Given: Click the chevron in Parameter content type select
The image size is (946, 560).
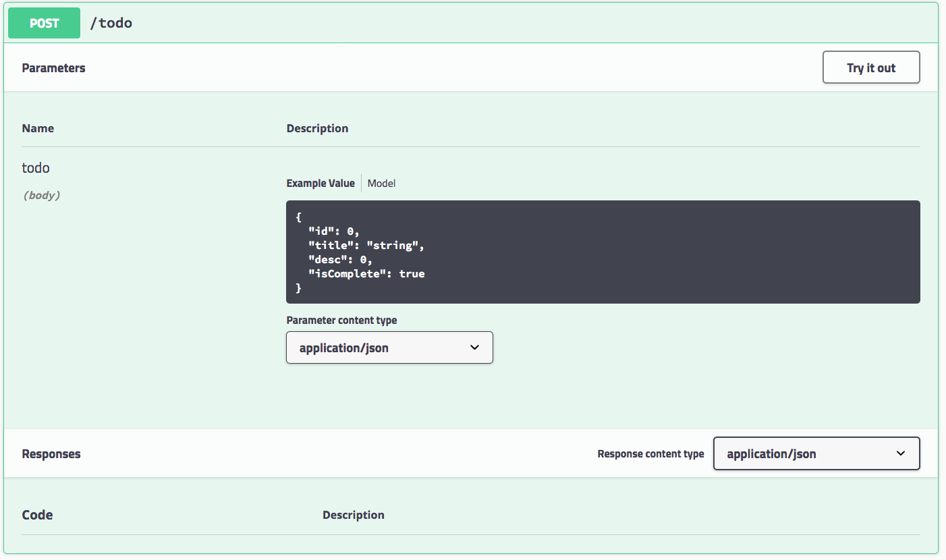Looking at the screenshot, I should [474, 347].
